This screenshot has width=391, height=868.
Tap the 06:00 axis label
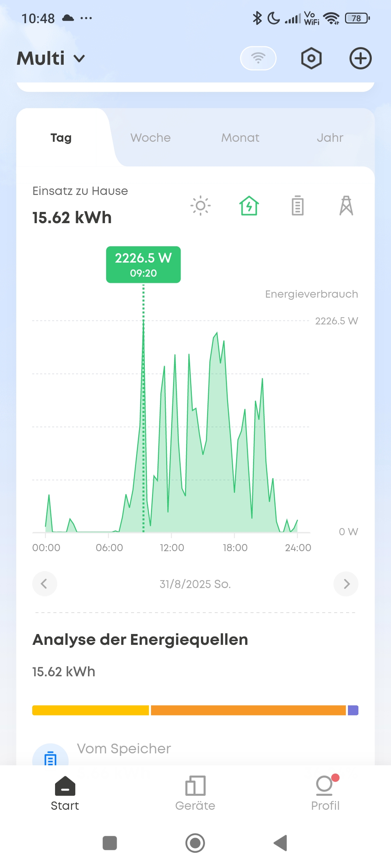(109, 548)
